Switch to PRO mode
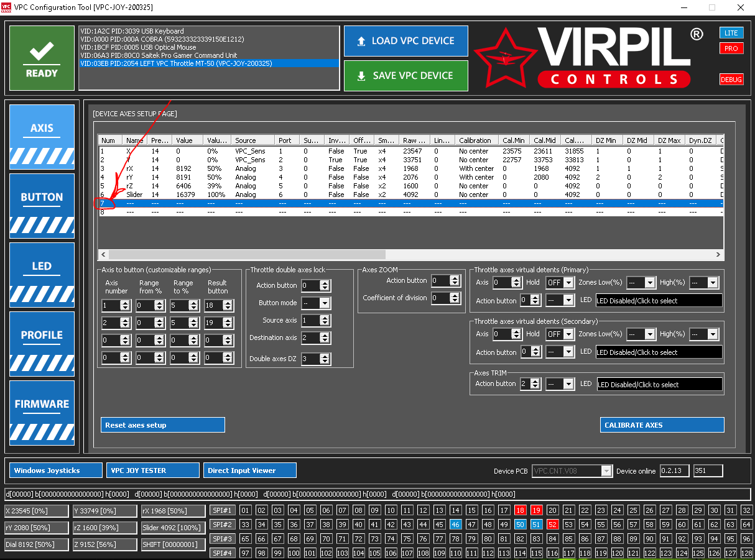 pyautogui.click(x=731, y=48)
